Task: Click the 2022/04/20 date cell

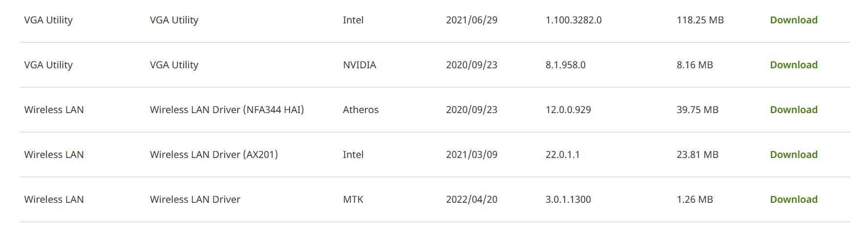Action: [x=471, y=199]
